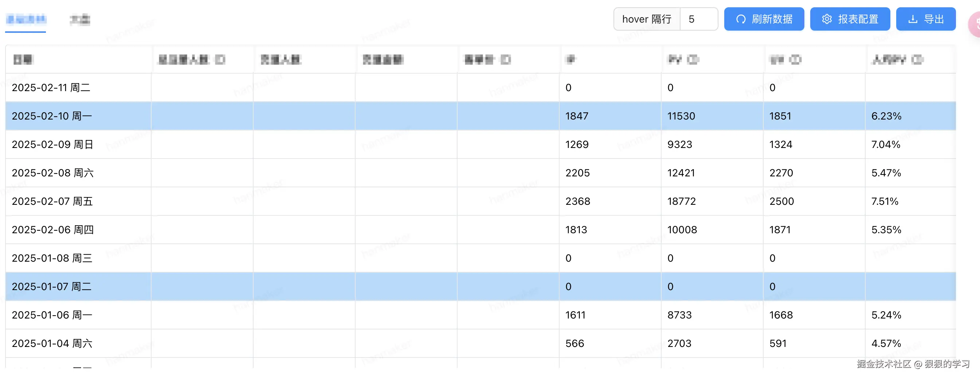The width and height of the screenshot is (980, 379).
Task: Click the hover 隔行 input showing 5
Action: tap(699, 19)
